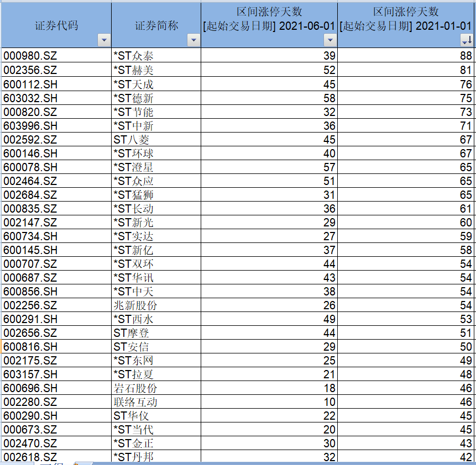
Task: Select the 58 value in *ST德新 row
Action: (x=269, y=98)
